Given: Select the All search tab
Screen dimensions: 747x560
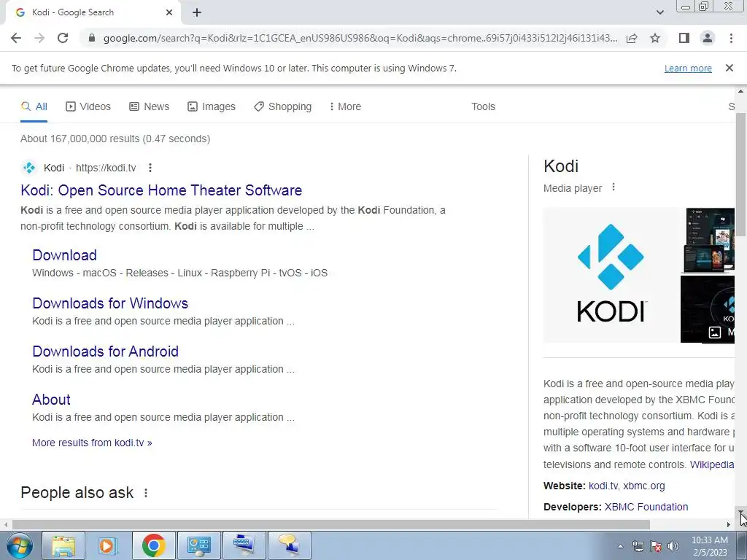Looking at the screenshot, I should (x=34, y=106).
